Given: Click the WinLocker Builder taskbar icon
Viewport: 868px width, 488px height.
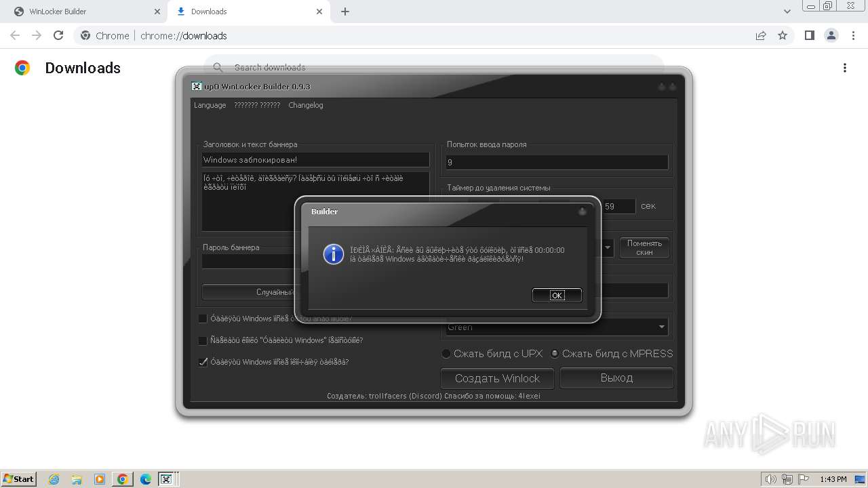Looking at the screenshot, I should pyautogui.click(x=166, y=479).
